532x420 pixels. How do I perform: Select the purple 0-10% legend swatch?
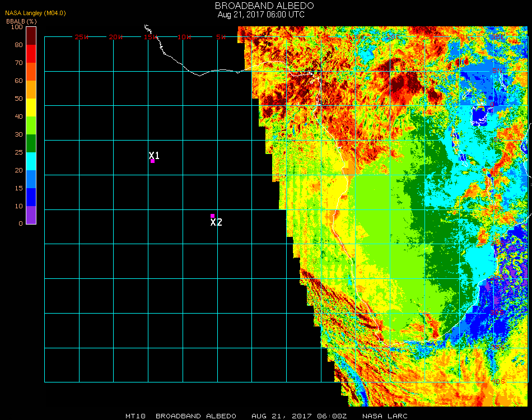pyautogui.click(x=31, y=214)
